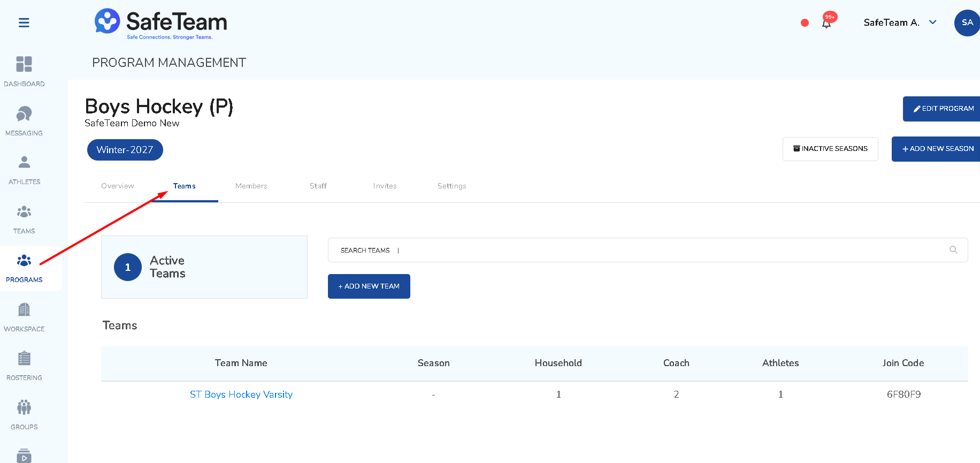Click the SA profile avatar

coord(967,23)
